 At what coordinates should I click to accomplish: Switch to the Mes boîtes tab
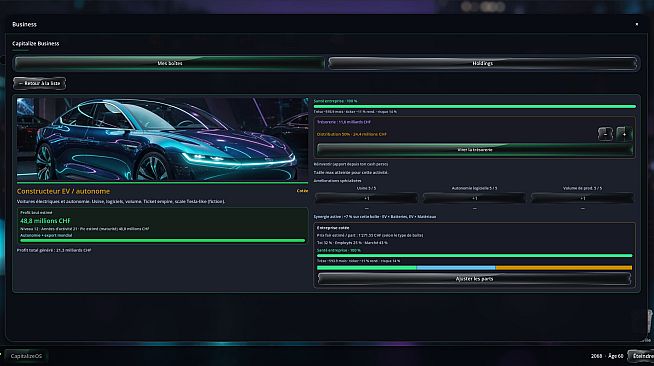click(x=169, y=63)
